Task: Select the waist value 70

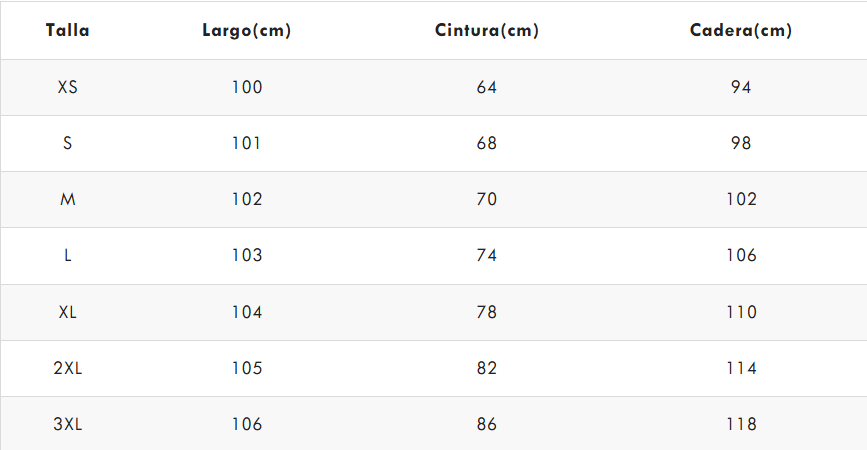Action: (487, 199)
